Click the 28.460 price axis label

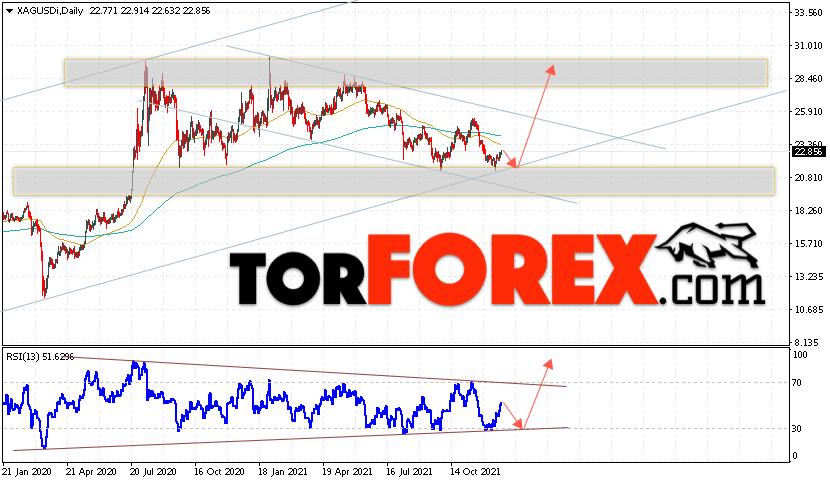click(808, 79)
